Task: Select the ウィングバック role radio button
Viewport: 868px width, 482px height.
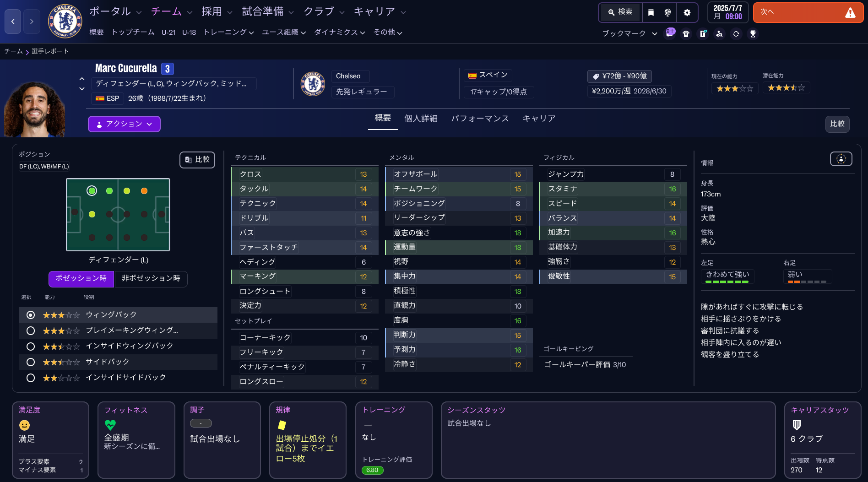Action: point(31,315)
